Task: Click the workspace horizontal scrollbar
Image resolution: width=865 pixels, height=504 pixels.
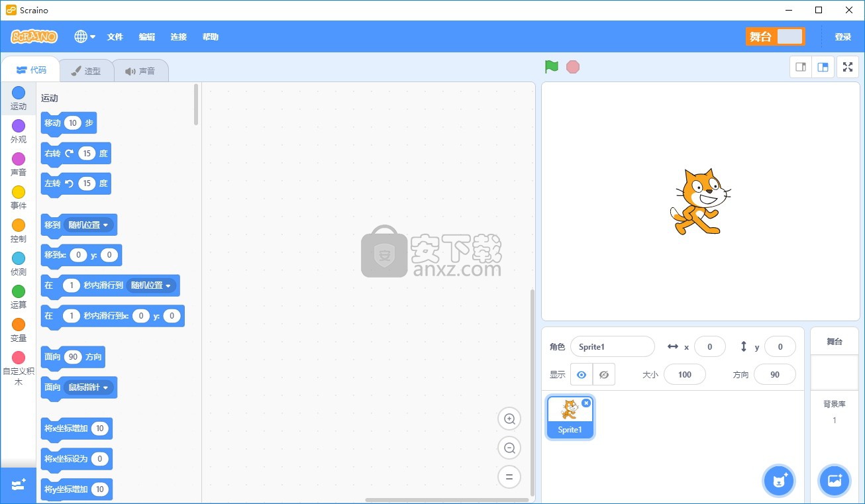Action: click(447, 500)
